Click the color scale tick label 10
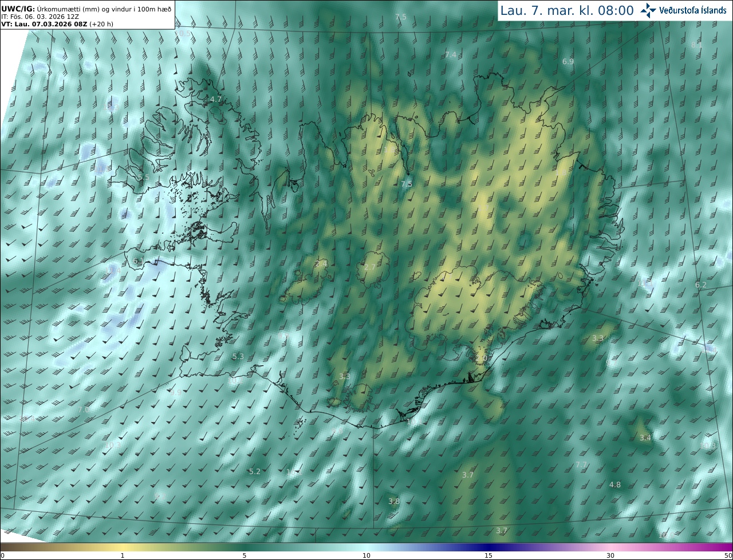The width and height of the screenshot is (733, 560). coord(366,555)
